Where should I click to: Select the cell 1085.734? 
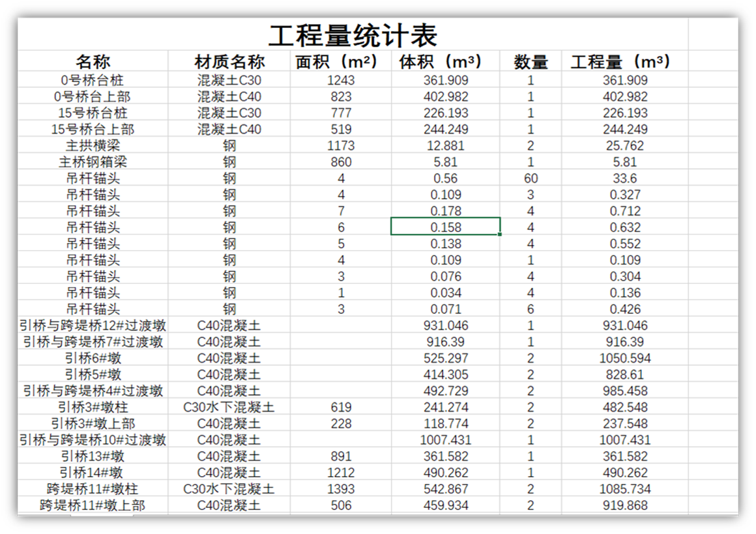point(625,489)
